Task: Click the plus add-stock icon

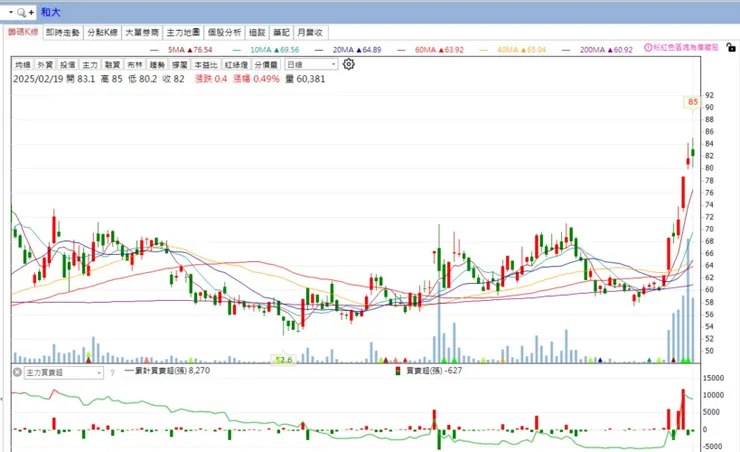Action: click(x=31, y=13)
